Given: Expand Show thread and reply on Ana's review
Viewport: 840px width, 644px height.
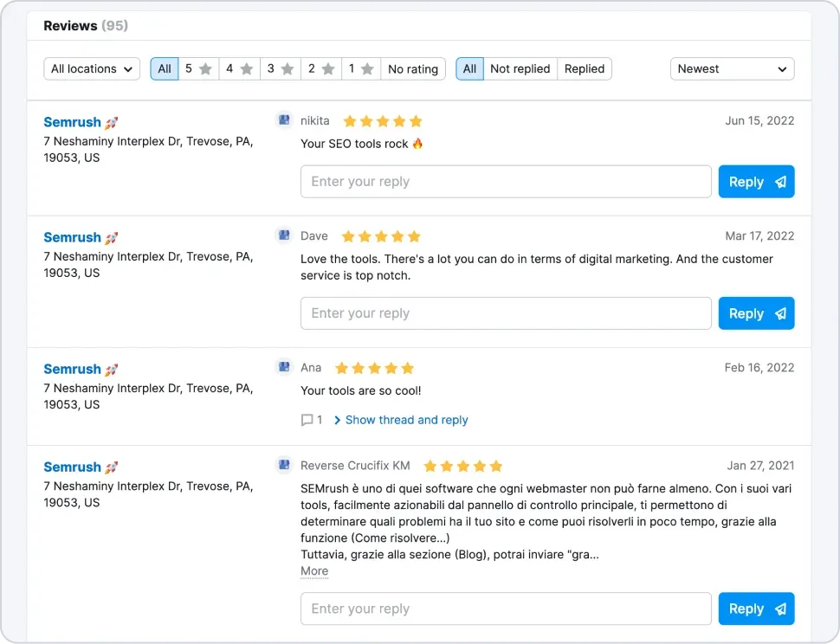Looking at the screenshot, I should pos(401,420).
